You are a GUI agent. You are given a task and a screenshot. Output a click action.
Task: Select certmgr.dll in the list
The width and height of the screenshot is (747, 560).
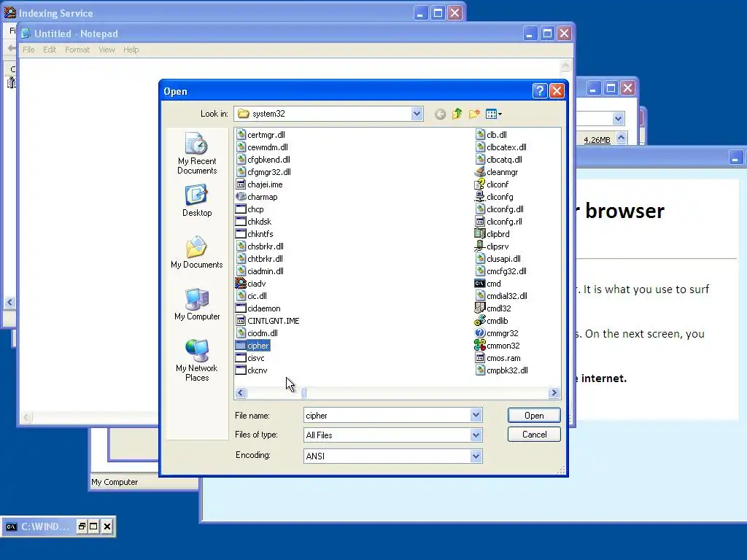point(260,135)
